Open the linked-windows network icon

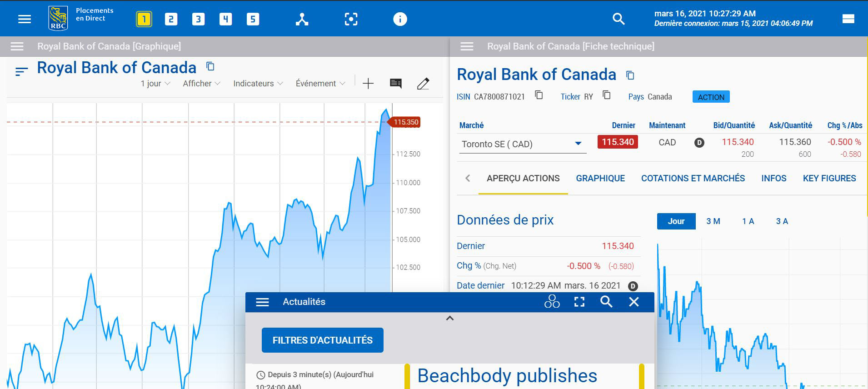302,19
